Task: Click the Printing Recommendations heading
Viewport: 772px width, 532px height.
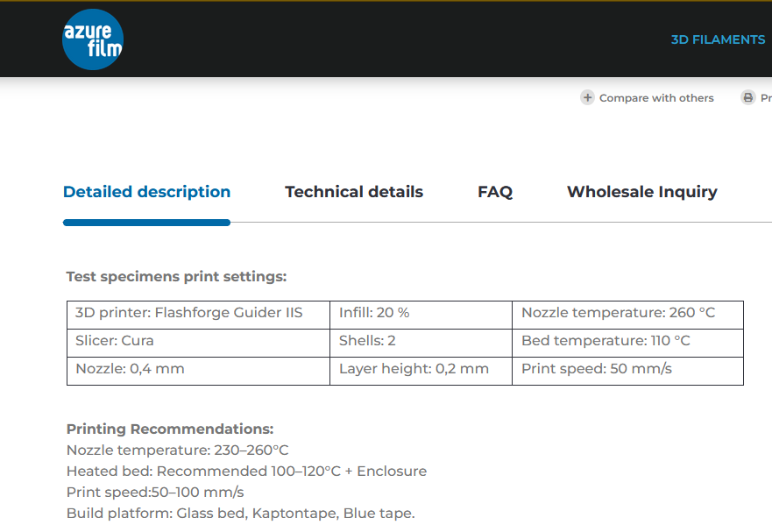Action: click(x=170, y=429)
